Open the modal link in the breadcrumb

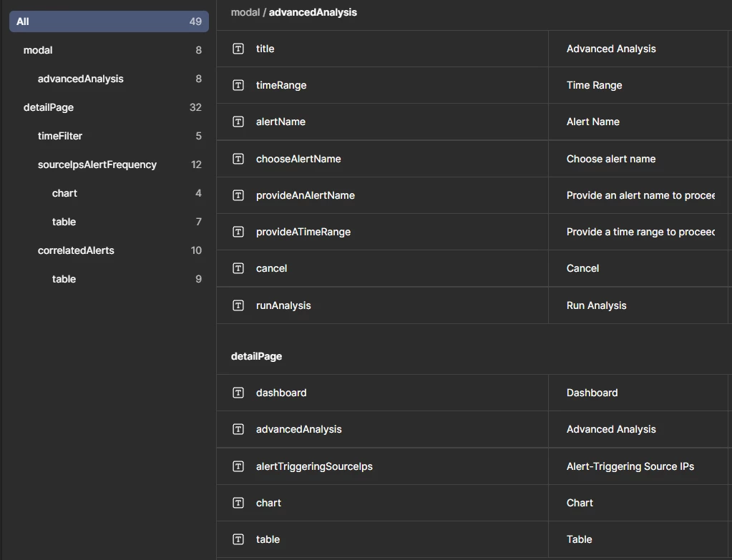(x=245, y=12)
